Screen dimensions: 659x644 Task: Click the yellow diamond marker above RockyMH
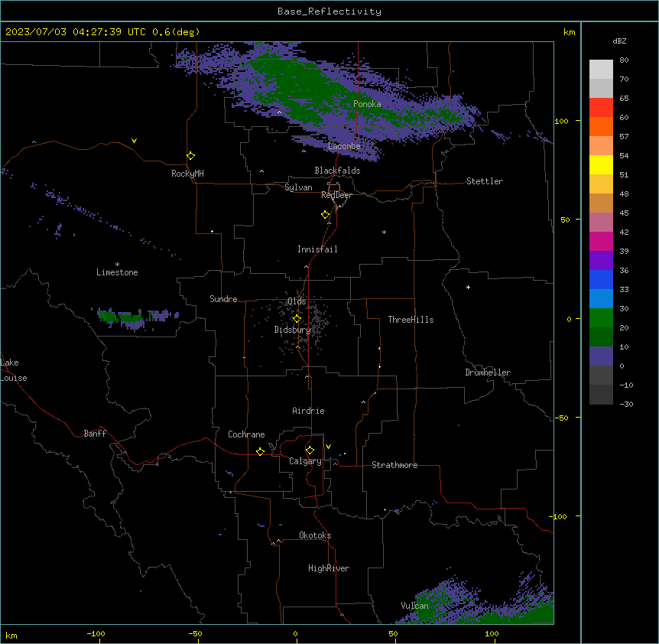[x=190, y=155]
